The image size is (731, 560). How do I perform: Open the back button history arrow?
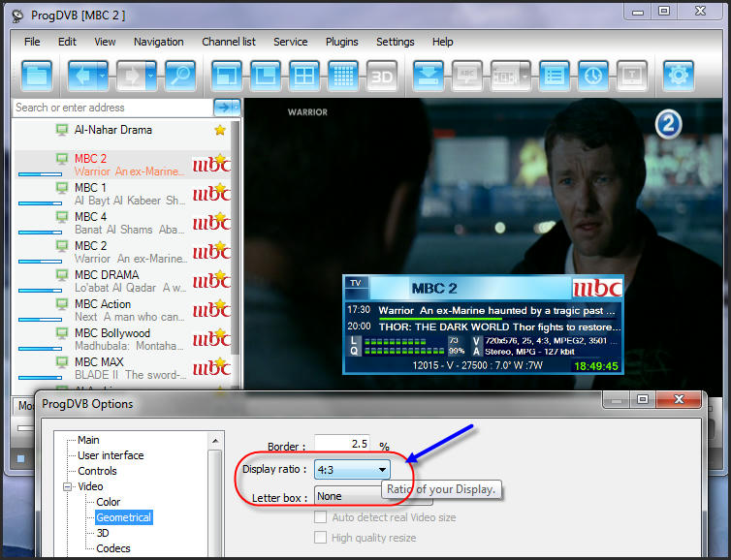pyautogui.click(x=103, y=76)
